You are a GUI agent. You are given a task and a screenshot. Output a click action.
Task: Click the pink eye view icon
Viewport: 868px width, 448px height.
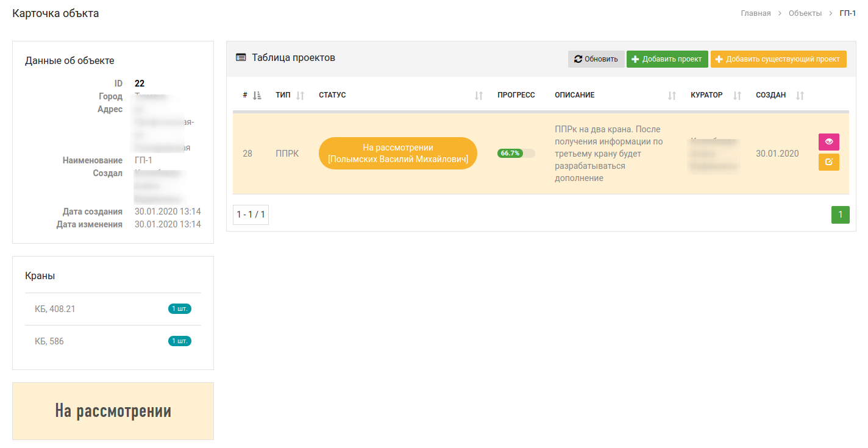coord(828,141)
